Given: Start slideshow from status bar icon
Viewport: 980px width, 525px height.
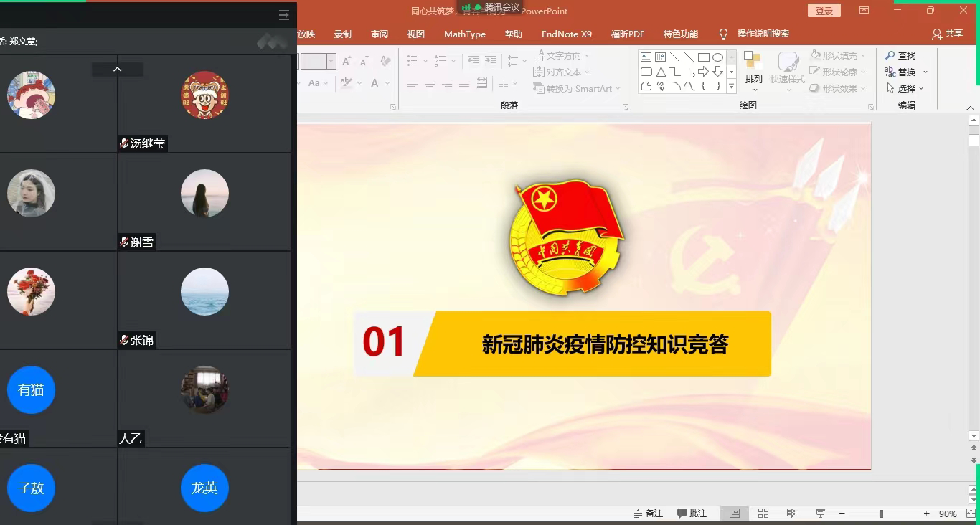Looking at the screenshot, I should 820,514.
